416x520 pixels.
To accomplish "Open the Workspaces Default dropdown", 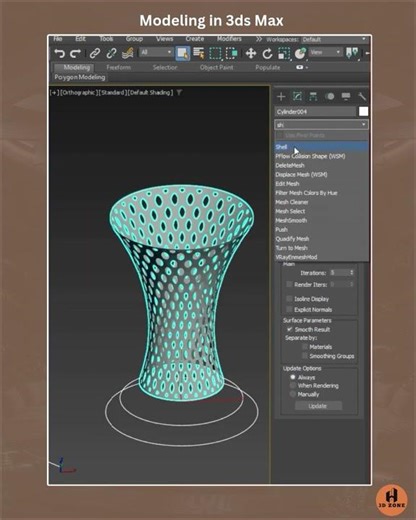I will [x=334, y=39].
